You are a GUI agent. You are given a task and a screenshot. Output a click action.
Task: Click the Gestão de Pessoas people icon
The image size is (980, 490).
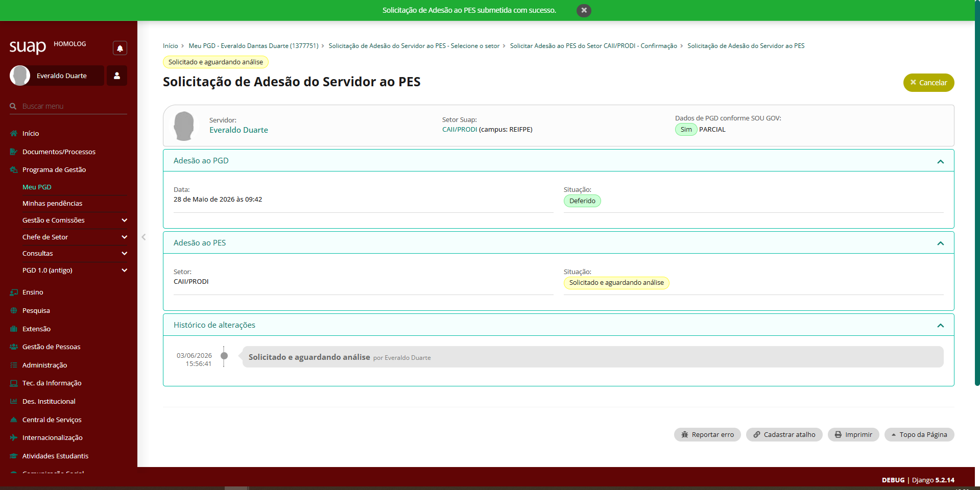tap(14, 347)
